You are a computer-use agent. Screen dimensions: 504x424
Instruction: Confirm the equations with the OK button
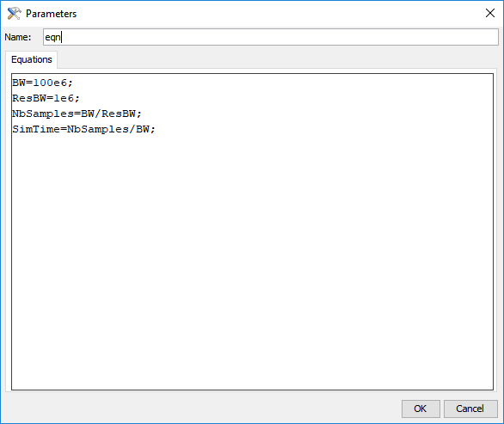pyautogui.click(x=421, y=409)
